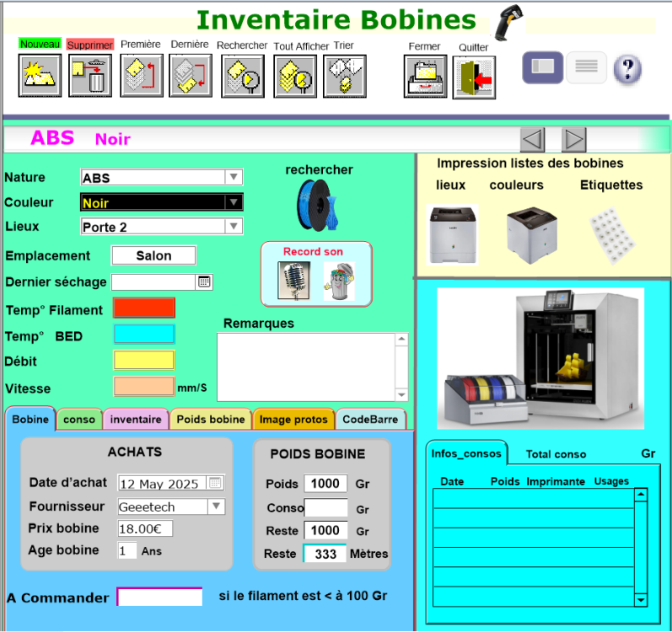Click the Reste 1000 Gr field

(x=325, y=530)
